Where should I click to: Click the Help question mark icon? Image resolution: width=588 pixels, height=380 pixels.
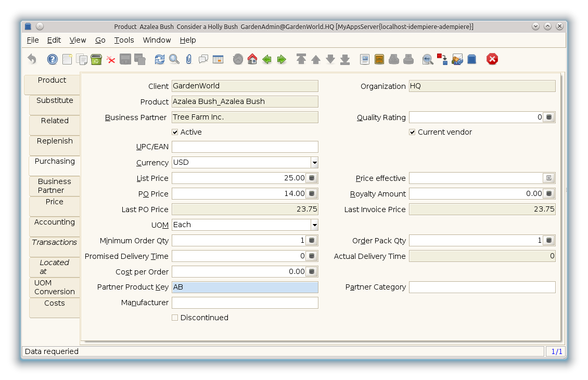(x=52, y=59)
